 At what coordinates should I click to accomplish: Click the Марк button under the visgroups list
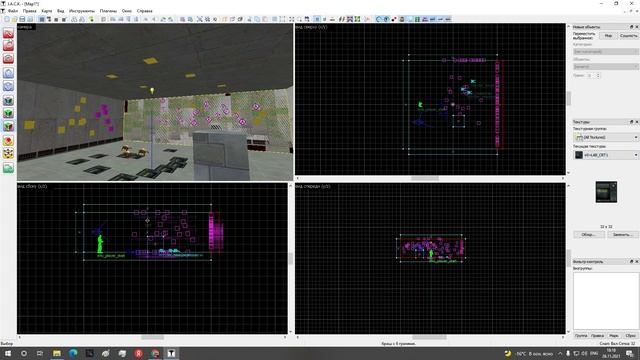point(613,336)
